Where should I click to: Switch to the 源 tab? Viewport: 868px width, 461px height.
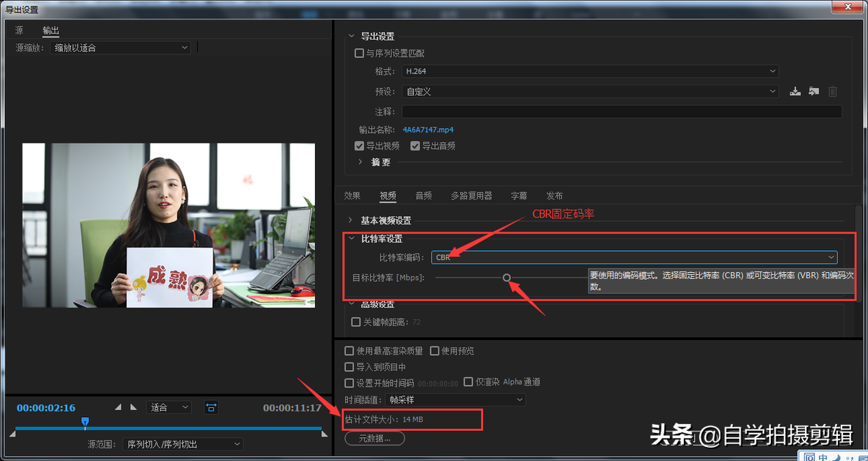coord(19,30)
